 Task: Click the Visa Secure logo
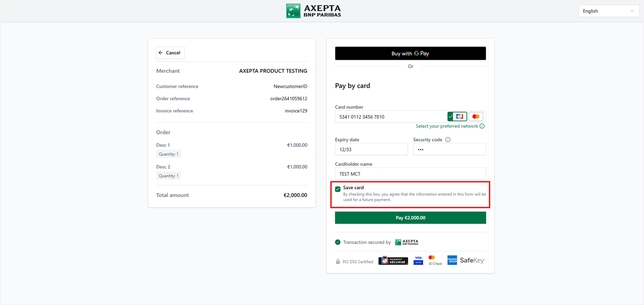(418, 260)
